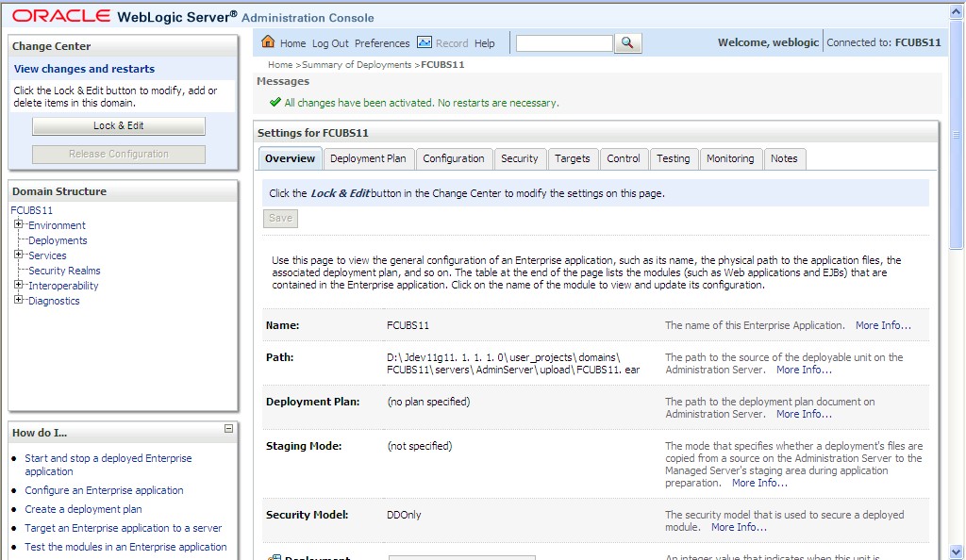Open Target an Enterprise application help

(124, 528)
